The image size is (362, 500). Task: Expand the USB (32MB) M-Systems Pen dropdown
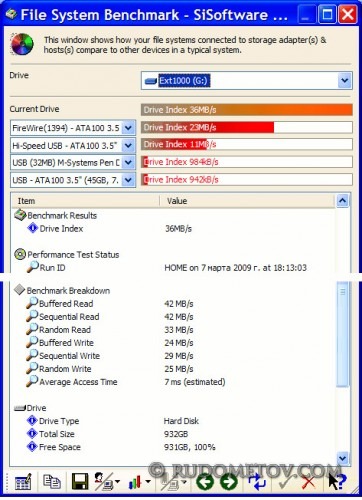(129, 163)
